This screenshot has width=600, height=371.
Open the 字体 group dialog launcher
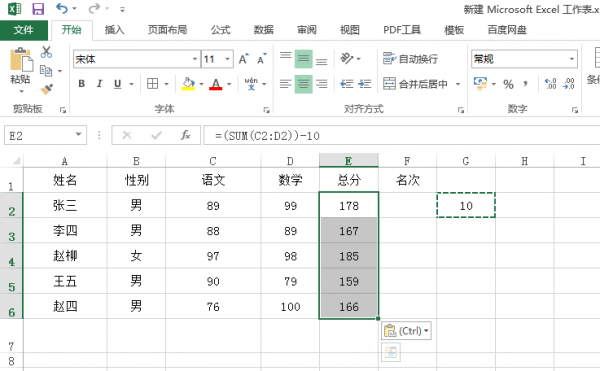point(266,110)
